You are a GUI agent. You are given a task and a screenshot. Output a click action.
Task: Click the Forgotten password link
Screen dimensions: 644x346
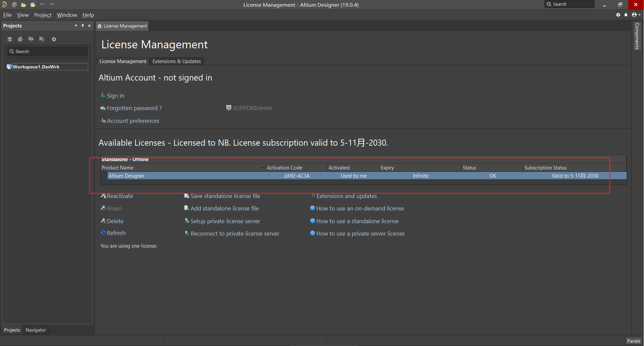pos(134,108)
